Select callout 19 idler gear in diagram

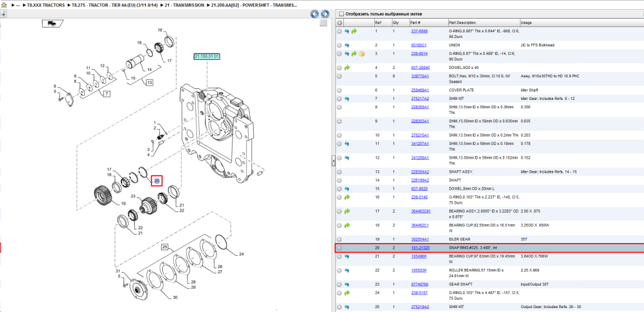[x=123, y=204]
